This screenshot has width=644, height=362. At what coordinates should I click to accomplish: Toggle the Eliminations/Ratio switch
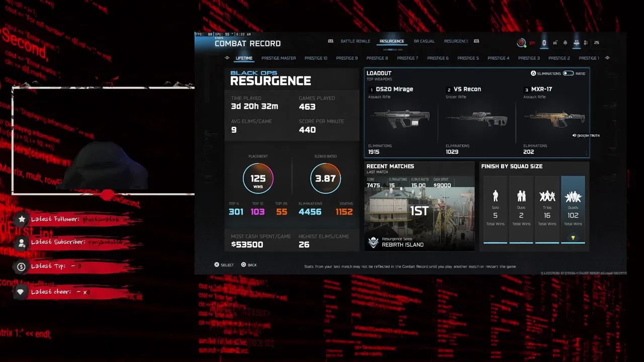(x=568, y=73)
